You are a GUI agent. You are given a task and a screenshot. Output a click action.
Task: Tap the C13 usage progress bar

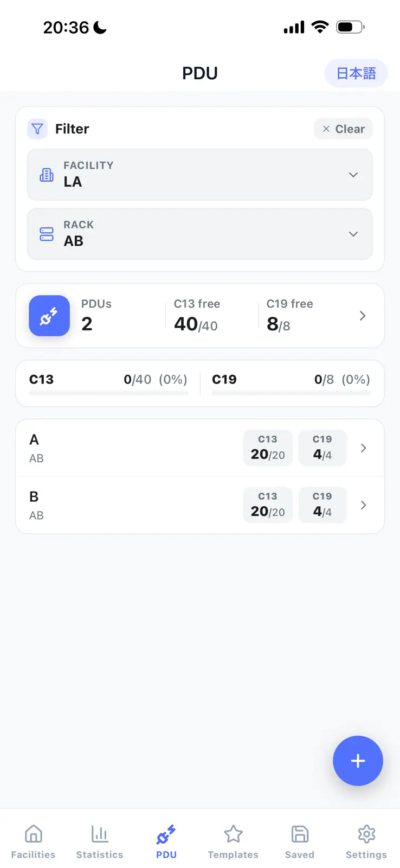point(108,393)
